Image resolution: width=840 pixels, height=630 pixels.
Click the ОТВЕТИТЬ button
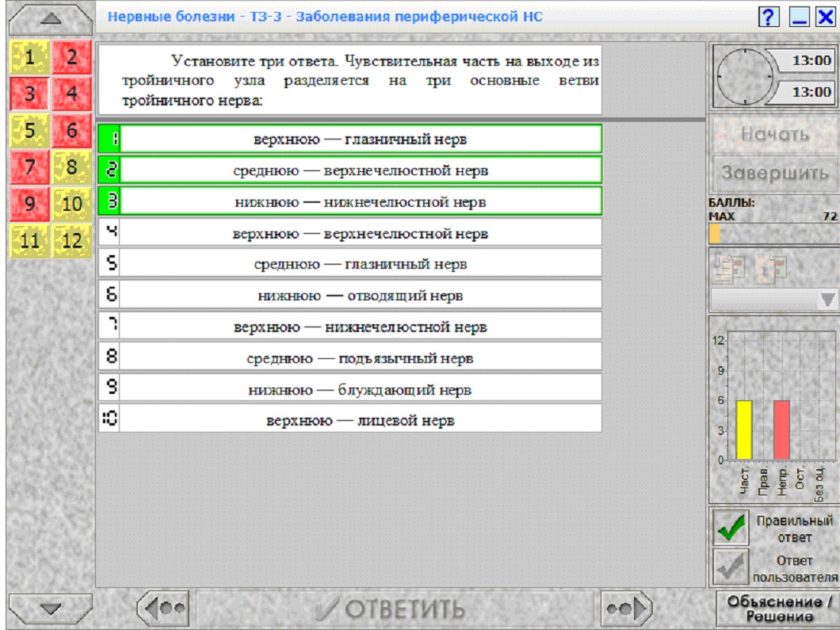click(395, 609)
